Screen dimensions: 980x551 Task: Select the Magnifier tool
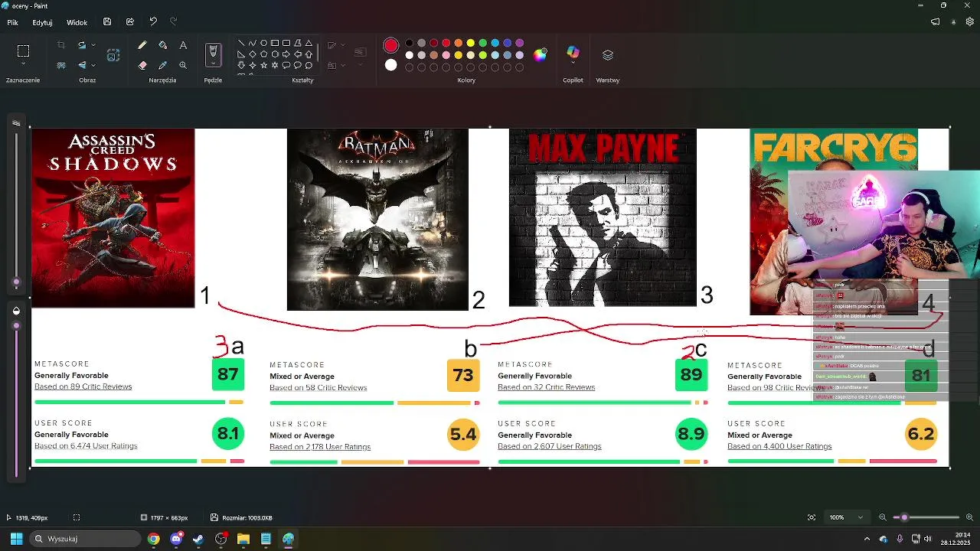pos(183,66)
